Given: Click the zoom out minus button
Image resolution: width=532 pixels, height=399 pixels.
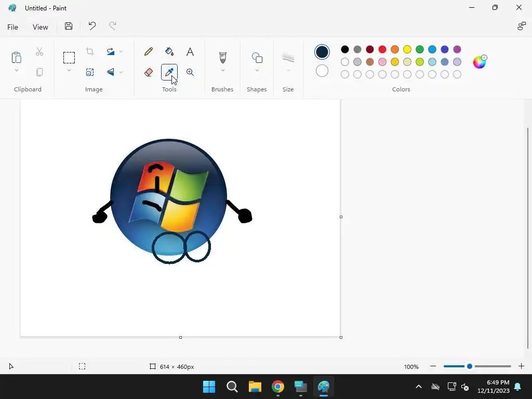Looking at the screenshot, I should pos(433,366).
